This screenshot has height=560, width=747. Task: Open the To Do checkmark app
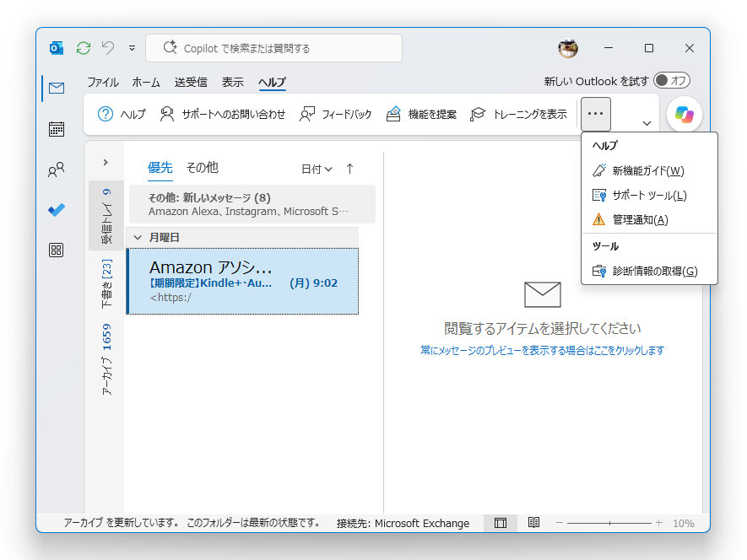pyautogui.click(x=57, y=210)
